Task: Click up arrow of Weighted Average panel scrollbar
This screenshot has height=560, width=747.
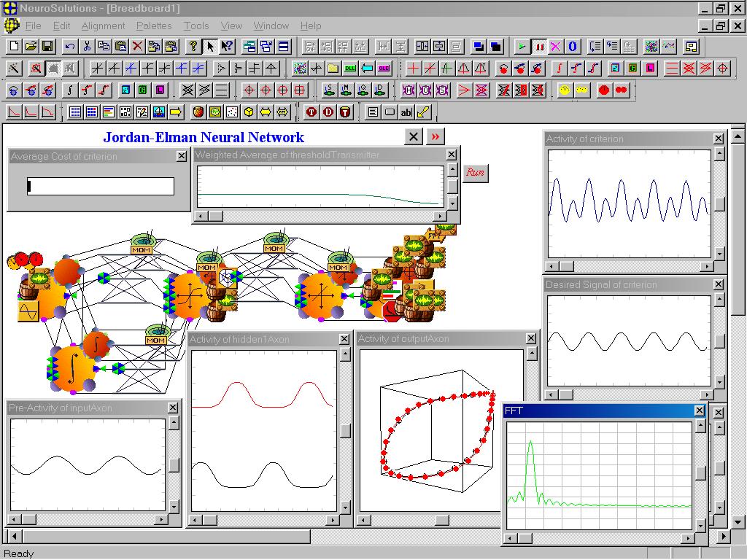Action: pyautogui.click(x=452, y=169)
